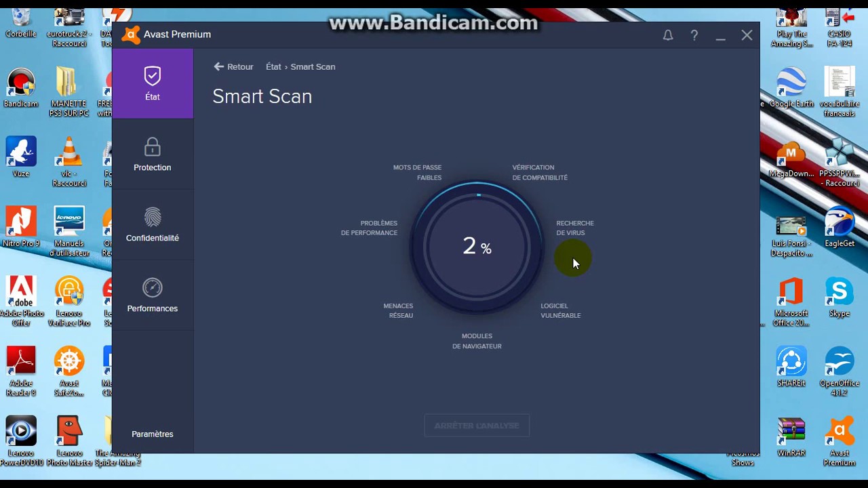Select the Bandicam desktop icon
This screenshot has width=868, height=488.
tap(21, 88)
